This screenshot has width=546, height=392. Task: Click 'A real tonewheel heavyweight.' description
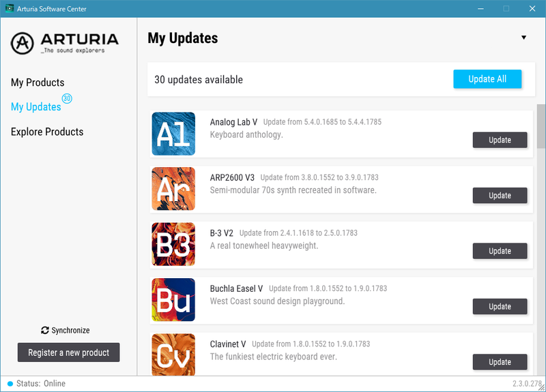coord(264,245)
